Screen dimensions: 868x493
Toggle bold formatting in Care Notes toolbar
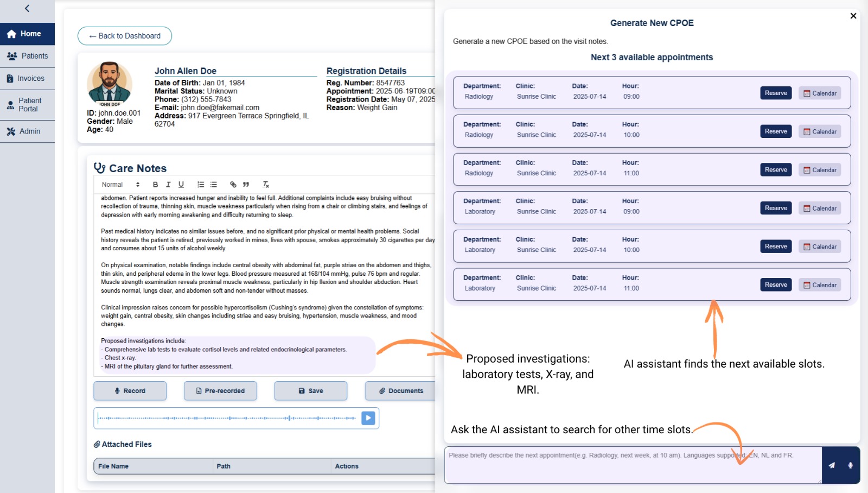click(x=155, y=185)
